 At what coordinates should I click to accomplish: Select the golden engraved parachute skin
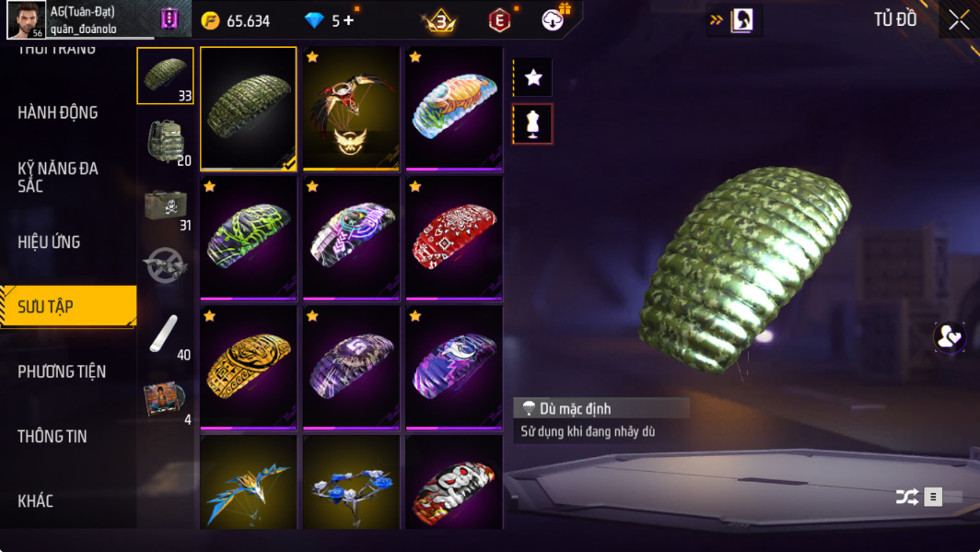click(248, 368)
